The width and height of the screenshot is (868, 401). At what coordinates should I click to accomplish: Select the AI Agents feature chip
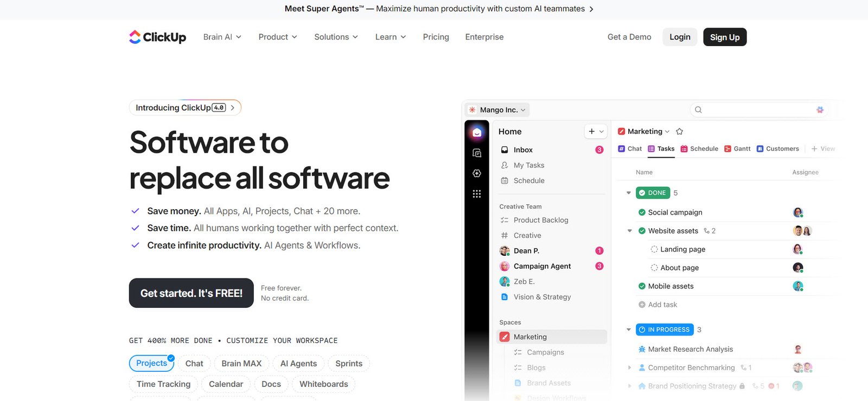point(298,364)
